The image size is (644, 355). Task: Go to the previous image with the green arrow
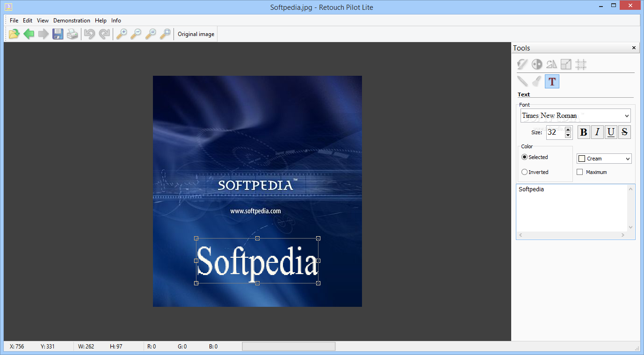tap(29, 34)
